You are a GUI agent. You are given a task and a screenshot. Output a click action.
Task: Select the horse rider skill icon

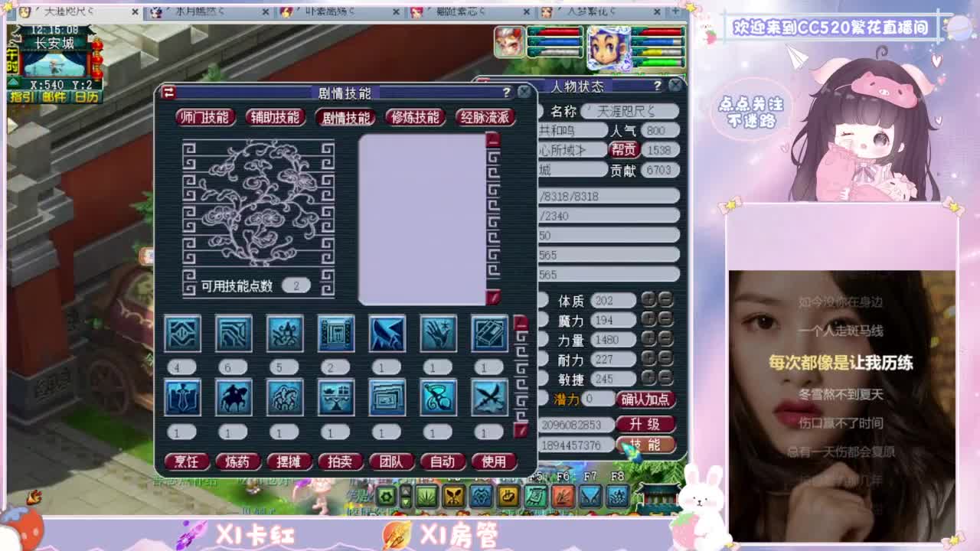coord(234,398)
